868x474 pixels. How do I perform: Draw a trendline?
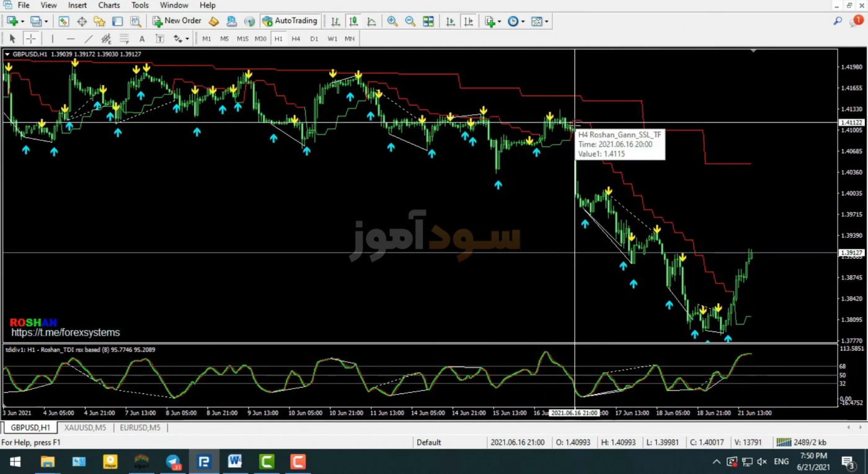pos(88,38)
